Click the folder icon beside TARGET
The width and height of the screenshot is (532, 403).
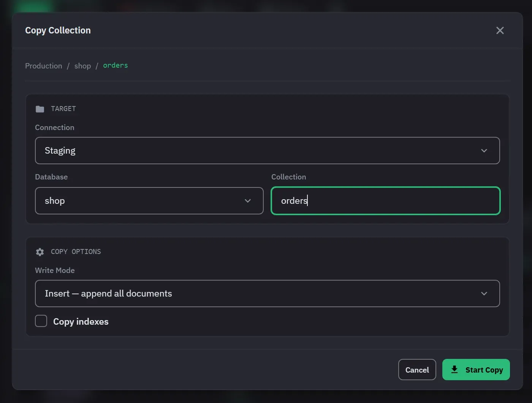click(40, 109)
